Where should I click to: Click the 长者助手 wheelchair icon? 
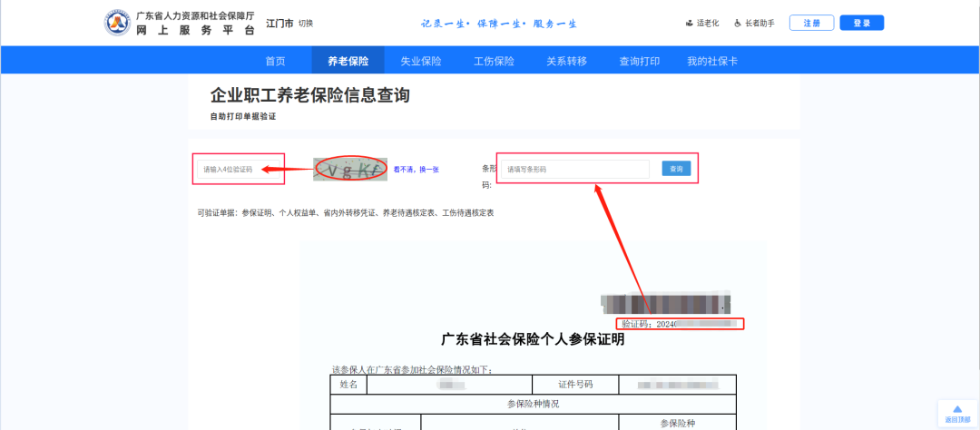(x=738, y=24)
